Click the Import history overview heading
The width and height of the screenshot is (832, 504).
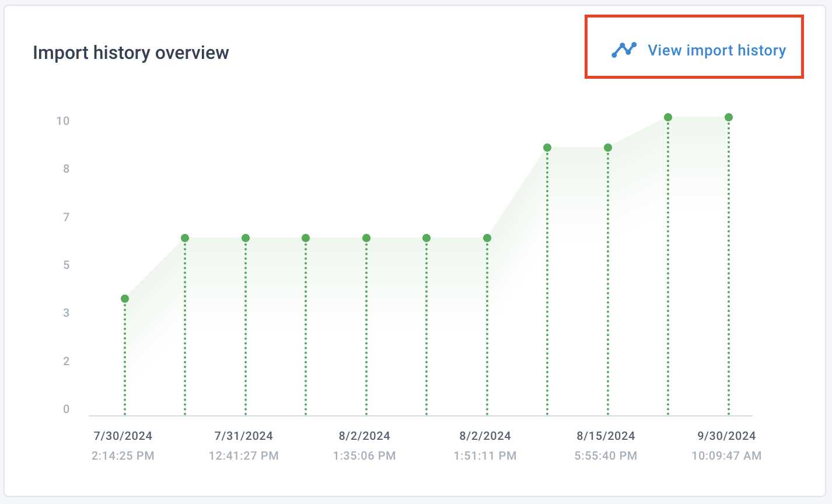click(131, 52)
